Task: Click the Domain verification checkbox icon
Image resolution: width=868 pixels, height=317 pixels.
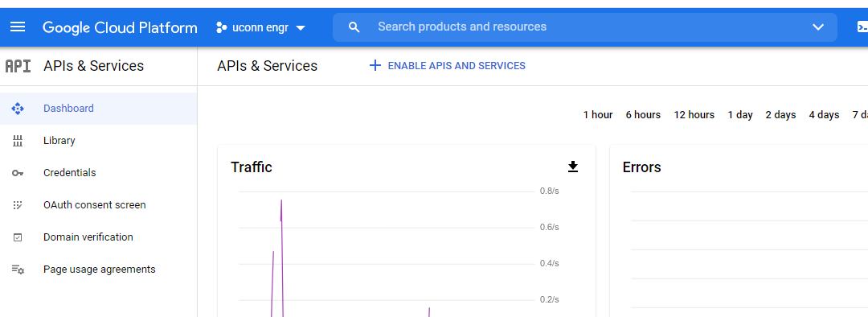Action: pyautogui.click(x=18, y=237)
